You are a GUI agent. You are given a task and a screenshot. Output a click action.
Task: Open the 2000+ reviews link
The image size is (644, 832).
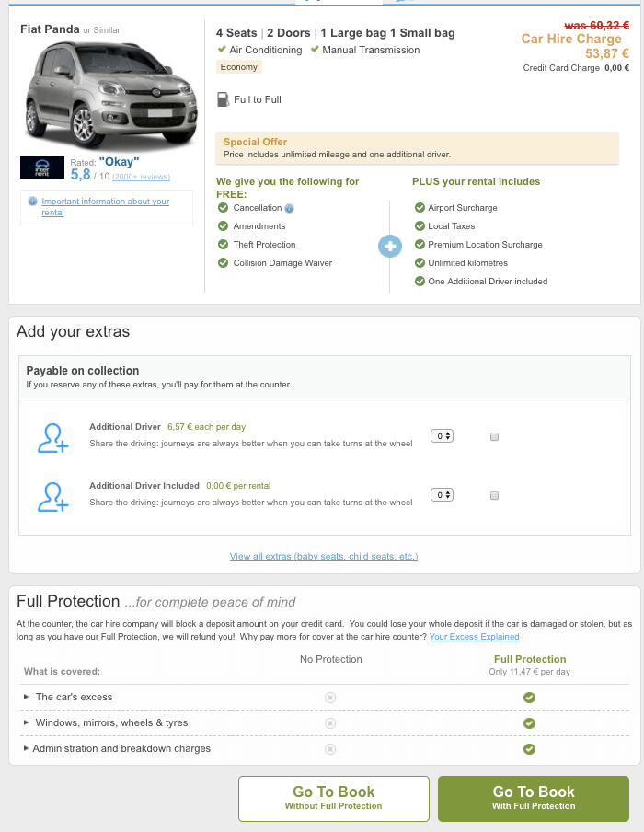coord(141,177)
